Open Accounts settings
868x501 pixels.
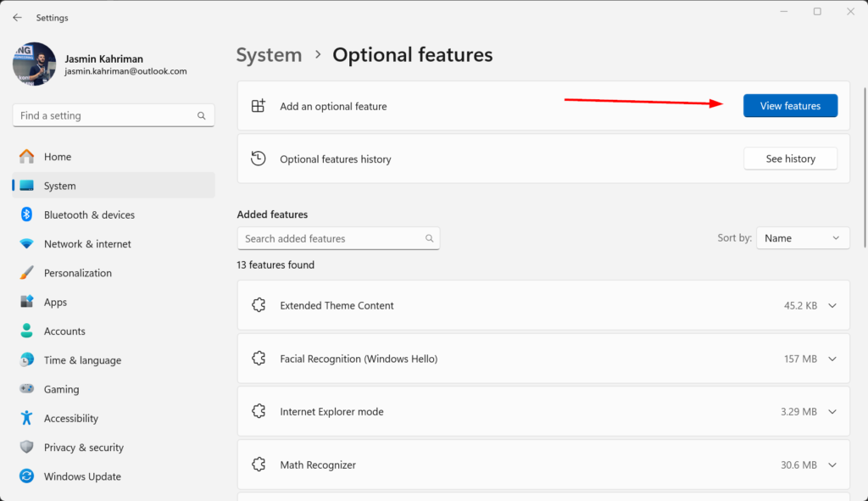63,331
